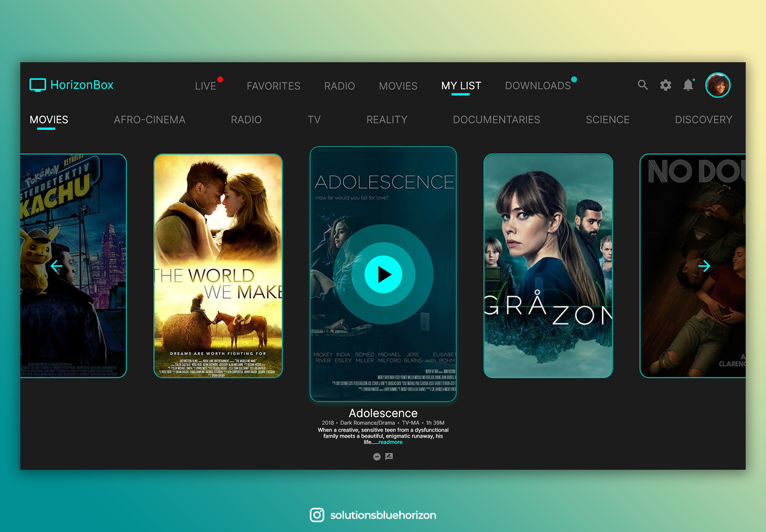766x532 pixels.
Task: Click the Instagram icon at the bottom
Action: (317, 515)
